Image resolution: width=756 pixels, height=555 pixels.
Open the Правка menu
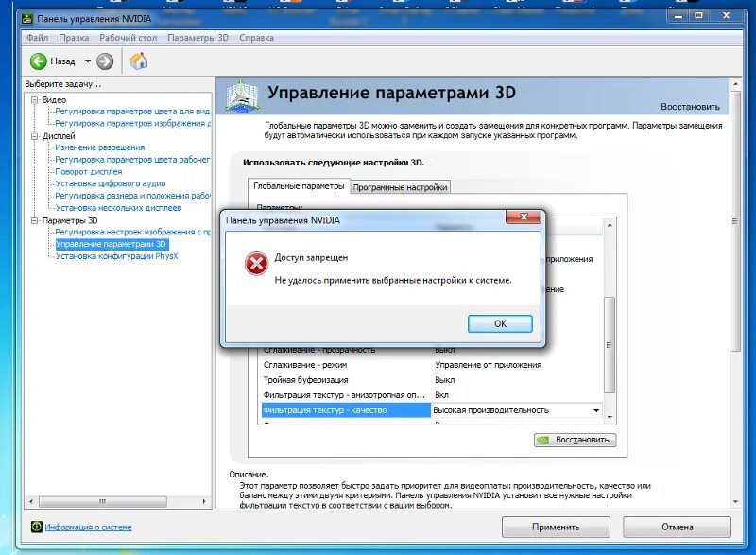click(74, 38)
